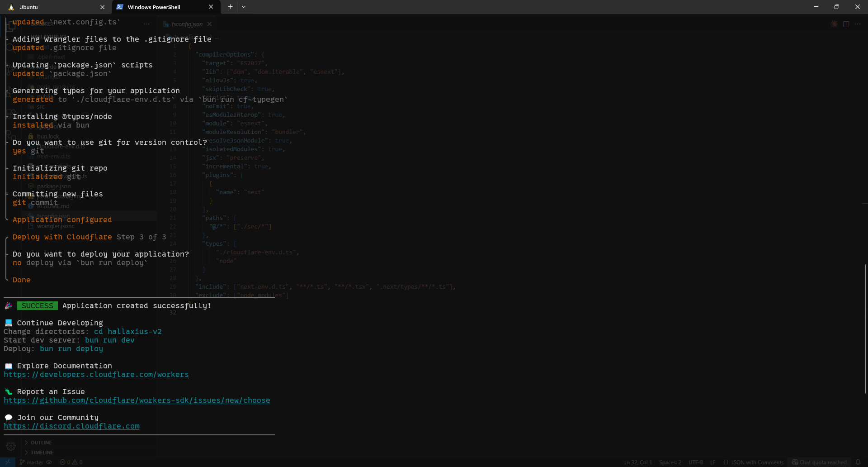Open the Manage gear in VS Code behind
This screenshot has width=868, height=467.
tap(11, 447)
